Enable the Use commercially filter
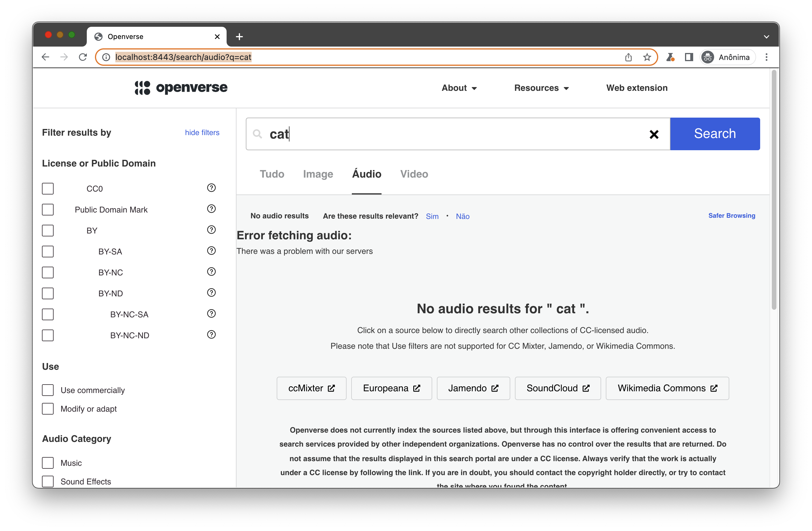This screenshot has width=812, height=531. click(48, 390)
